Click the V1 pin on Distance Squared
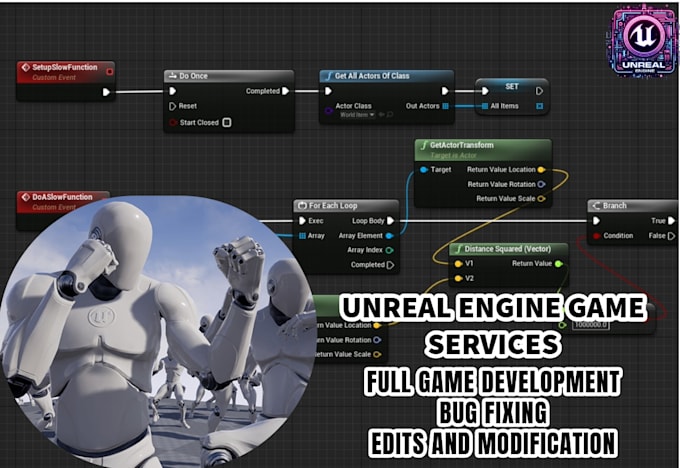Viewport: 680px width, 468px height. coord(458,264)
